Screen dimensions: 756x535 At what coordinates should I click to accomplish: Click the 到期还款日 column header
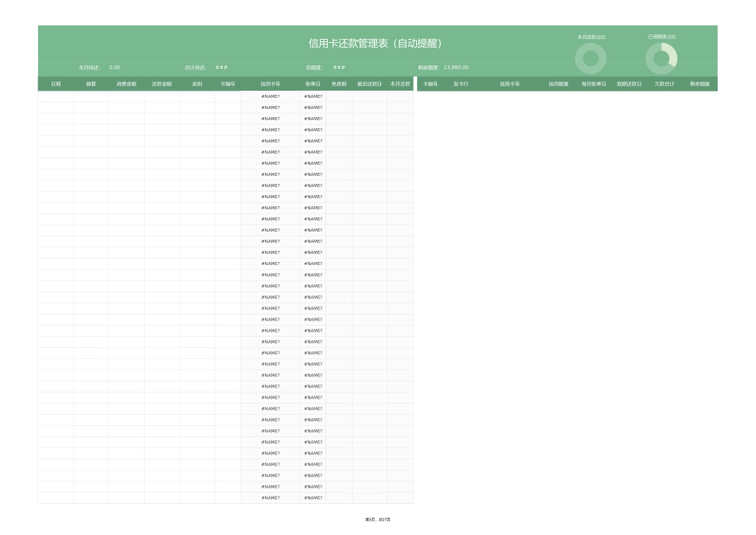pyautogui.click(x=629, y=84)
